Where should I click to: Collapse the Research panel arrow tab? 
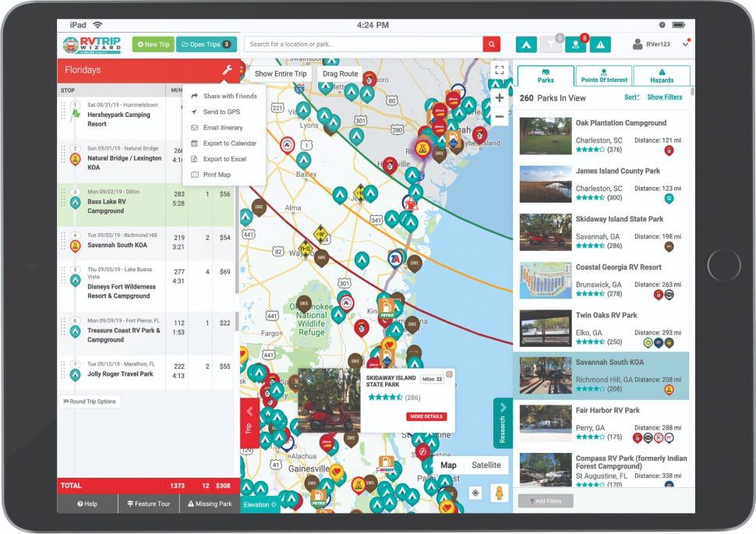[x=503, y=423]
